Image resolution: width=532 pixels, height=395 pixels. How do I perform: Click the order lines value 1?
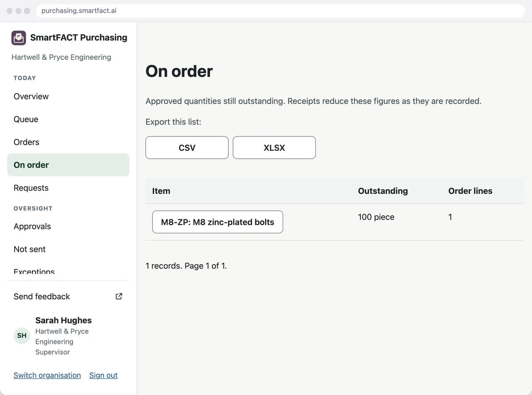450,217
